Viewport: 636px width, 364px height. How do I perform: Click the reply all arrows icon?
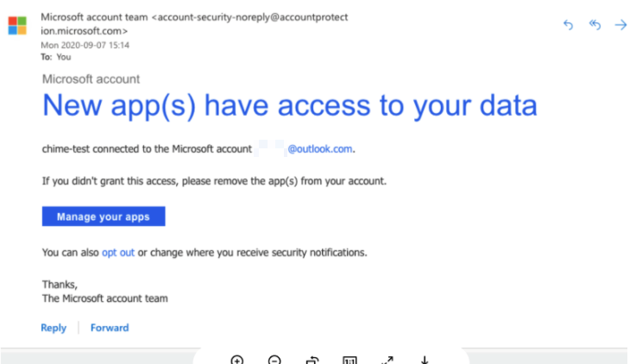pyautogui.click(x=594, y=25)
